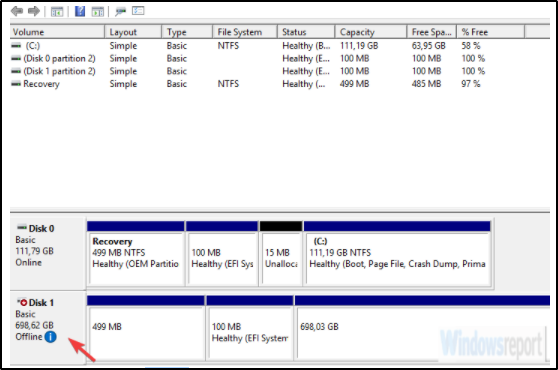Image resolution: width=558 pixels, height=370 pixels.
Task: Select the (C:) 111,19 GB NTFS partition block
Action: 397,253
